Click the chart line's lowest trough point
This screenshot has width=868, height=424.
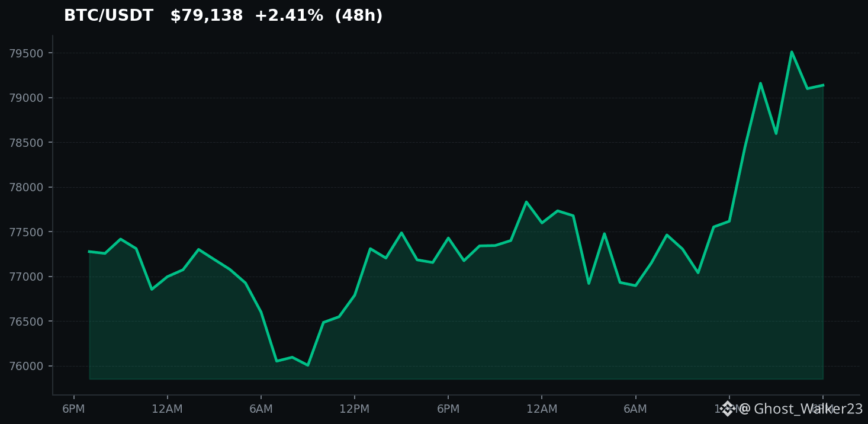tap(308, 365)
